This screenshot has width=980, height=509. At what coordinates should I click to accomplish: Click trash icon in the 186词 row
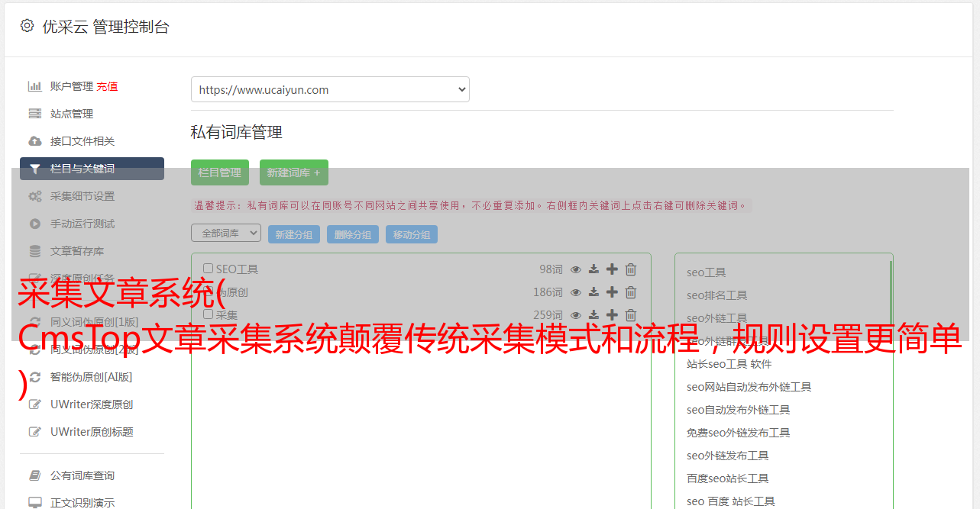tap(631, 292)
